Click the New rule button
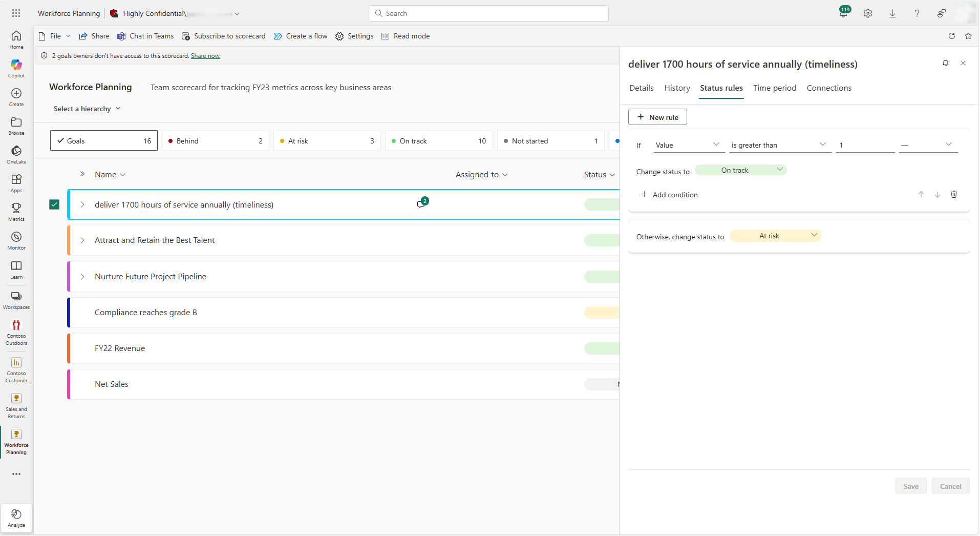Viewport: 980px width, 536px height. coord(657,117)
